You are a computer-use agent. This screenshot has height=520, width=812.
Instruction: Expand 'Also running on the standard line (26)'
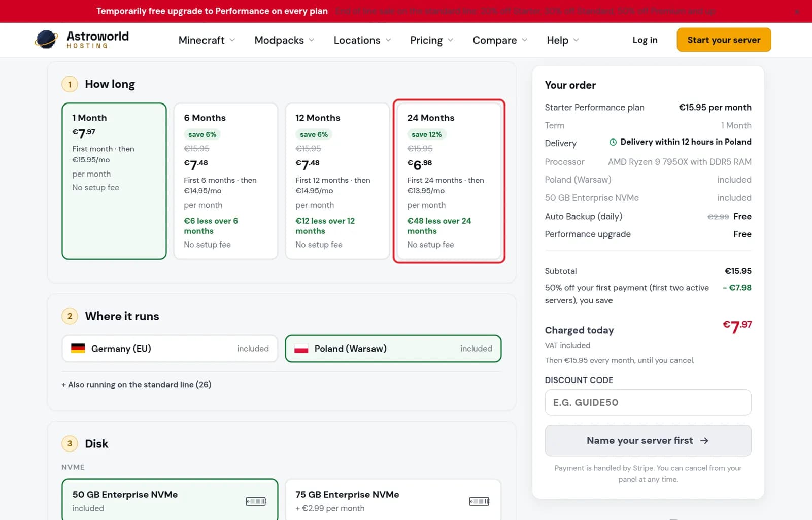tap(137, 385)
